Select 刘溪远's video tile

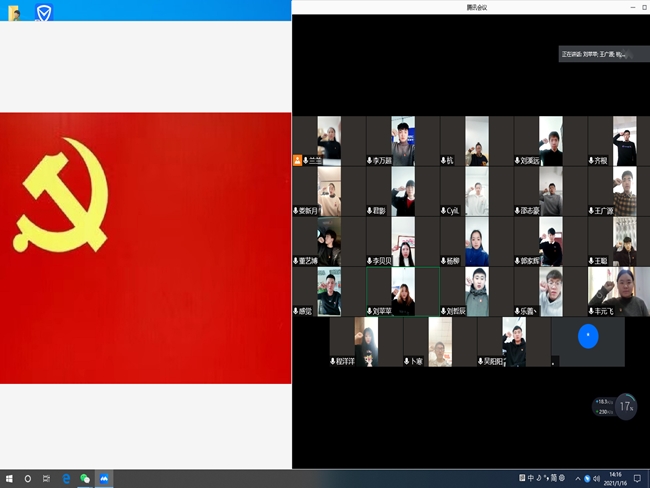[x=551, y=141]
